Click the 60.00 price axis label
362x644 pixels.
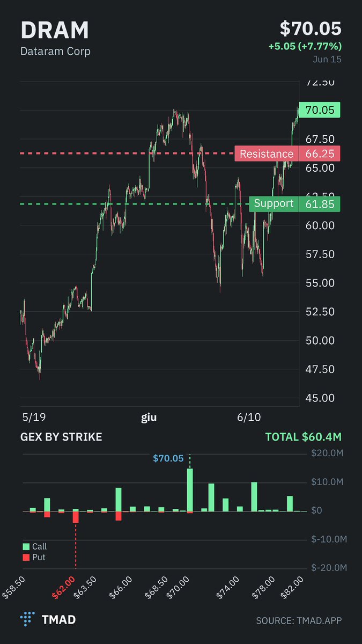click(320, 225)
